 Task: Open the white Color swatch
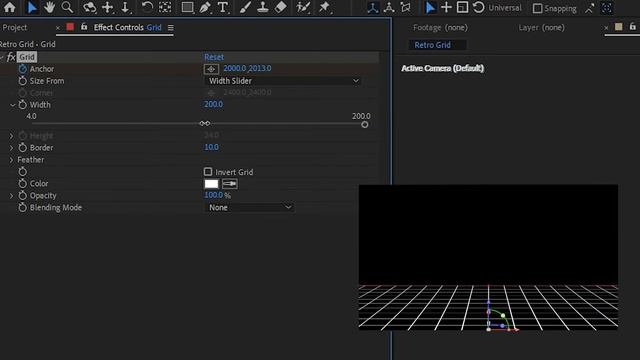[211, 184]
